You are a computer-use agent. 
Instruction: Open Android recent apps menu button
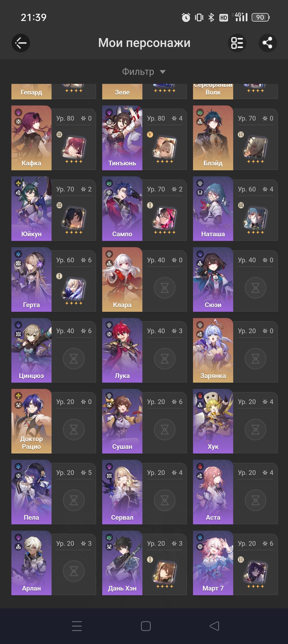[x=77, y=626]
